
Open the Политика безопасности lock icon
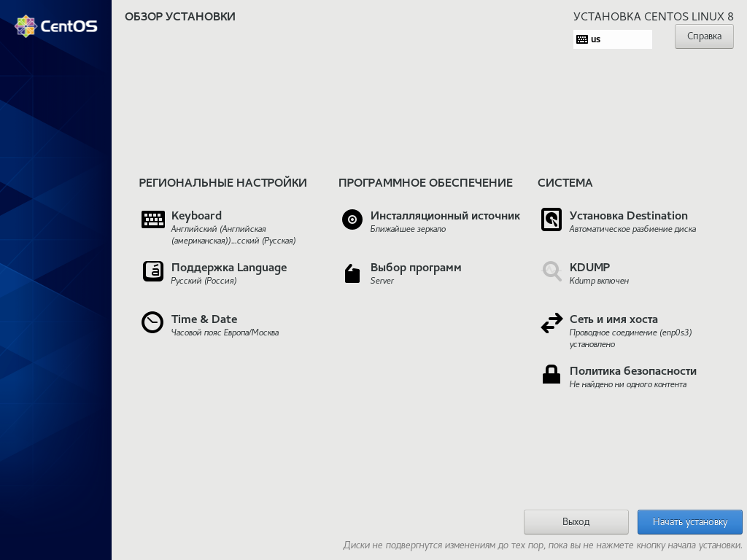[551, 374]
